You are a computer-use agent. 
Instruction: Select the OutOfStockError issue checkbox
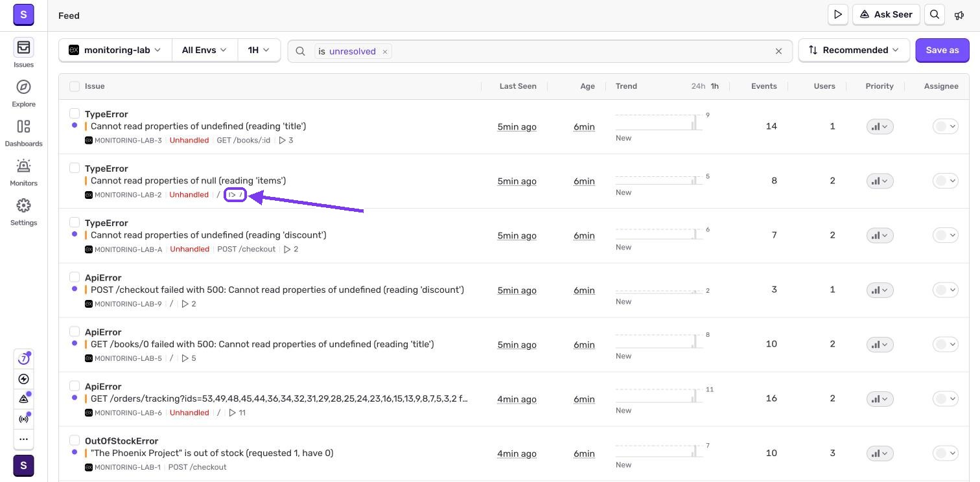[75, 441]
